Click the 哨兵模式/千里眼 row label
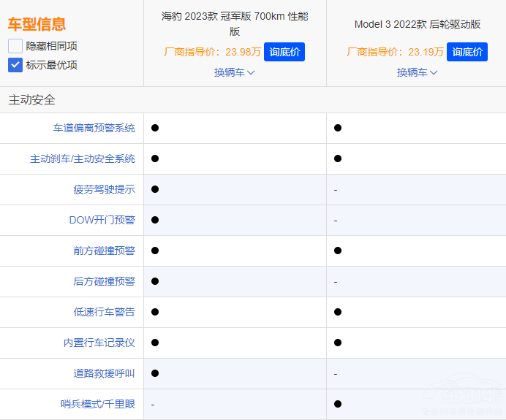This screenshot has width=506, height=420. 97,404
